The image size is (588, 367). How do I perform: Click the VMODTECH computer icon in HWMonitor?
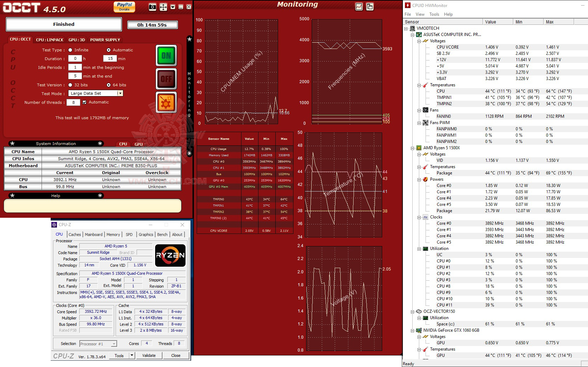coord(413,28)
